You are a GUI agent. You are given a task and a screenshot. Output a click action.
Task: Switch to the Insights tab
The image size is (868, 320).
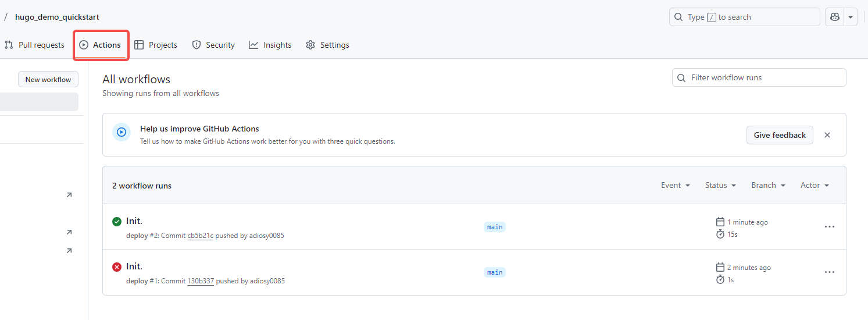[x=270, y=45]
